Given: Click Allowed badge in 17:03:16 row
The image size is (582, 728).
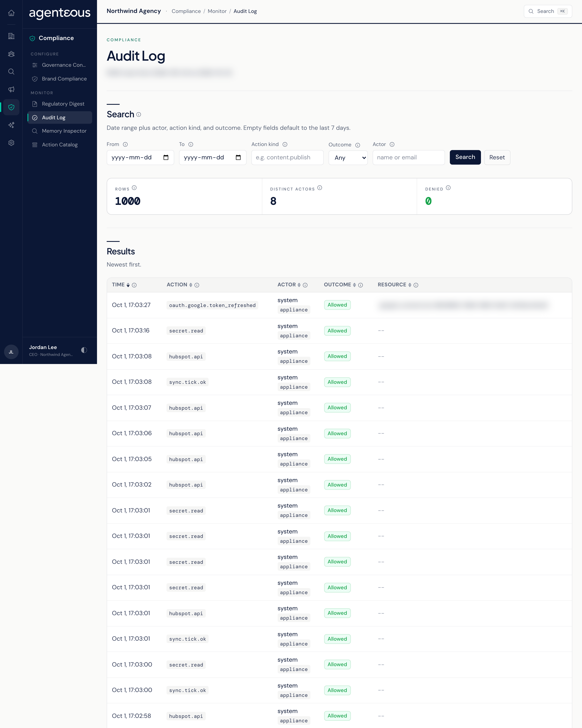Looking at the screenshot, I should click(x=337, y=331).
